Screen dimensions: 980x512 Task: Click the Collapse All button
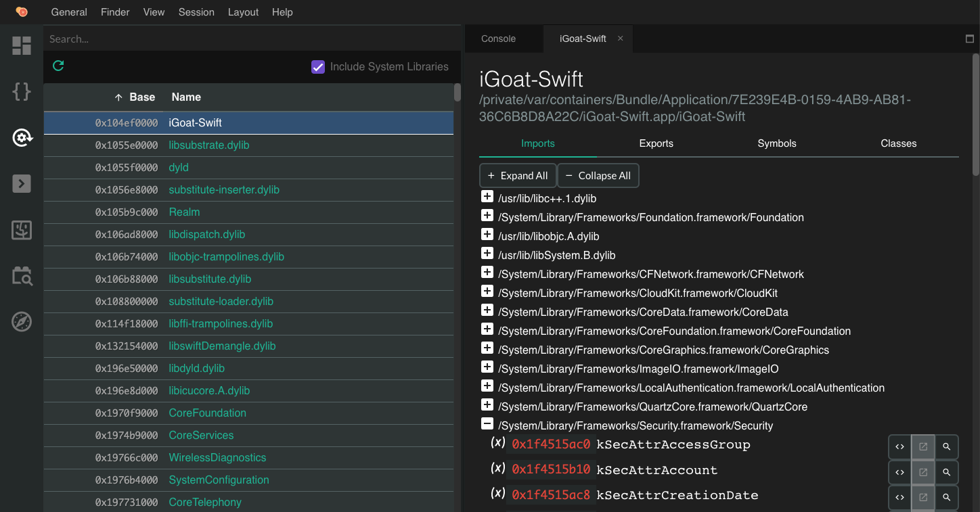(598, 176)
